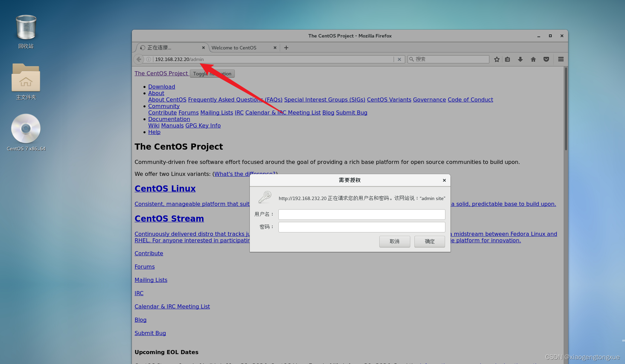Image resolution: width=625 pixels, height=364 pixels.
Task: Open the Download link
Action: pyautogui.click(x=162, y=87)
